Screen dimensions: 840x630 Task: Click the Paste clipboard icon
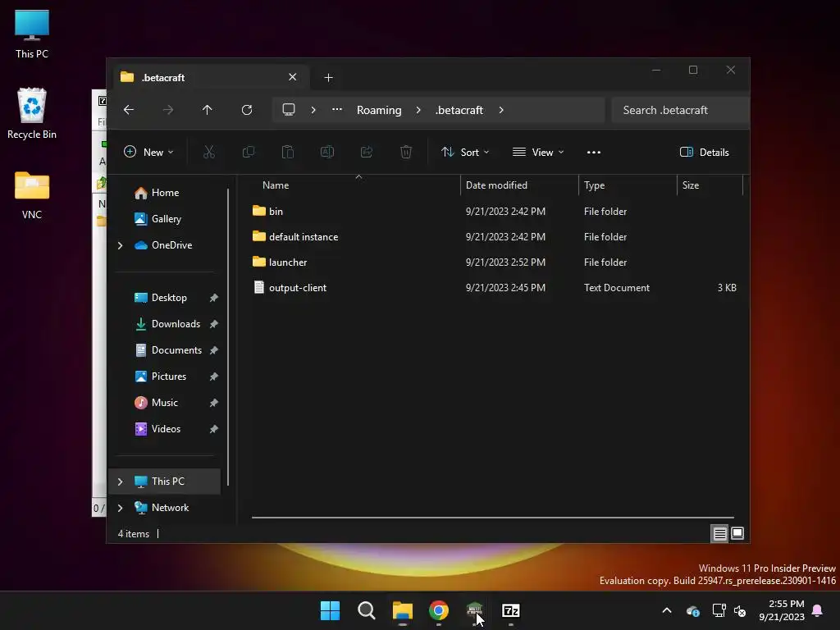tap(288, 152)
